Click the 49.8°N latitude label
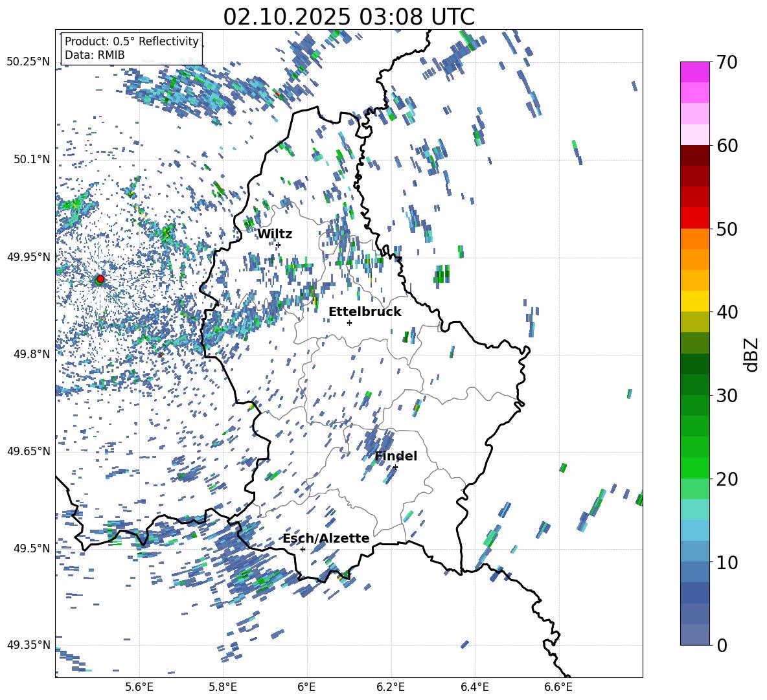Viewport: 767px width, 700px height. pyautogui.click(x=31, y=354)
